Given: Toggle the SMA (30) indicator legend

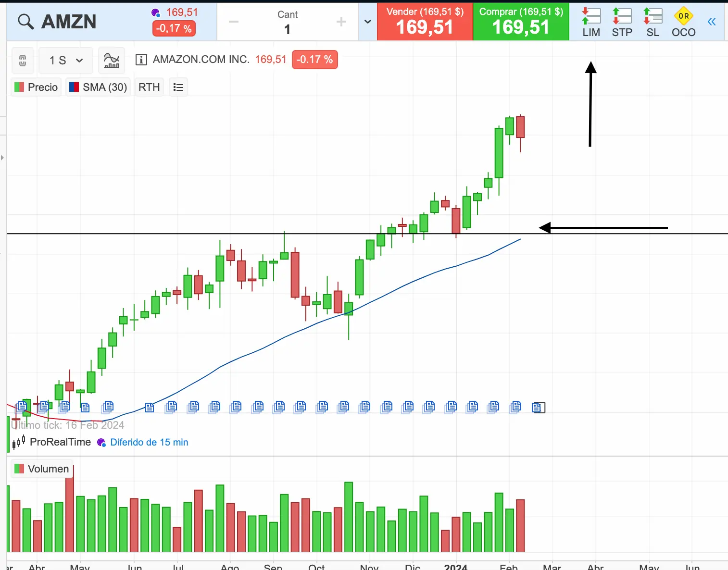Looking at the screenshot, I should click(99, 87).
